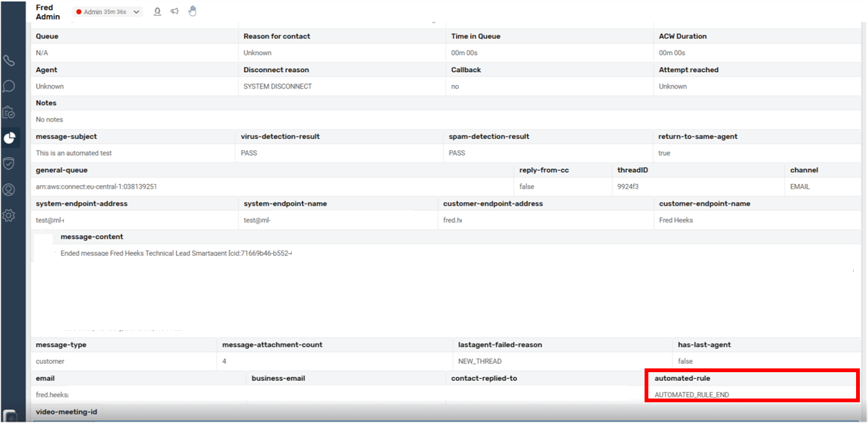Viewport: 868px width, 423px height.
Task: Open the settings gear icon
Action: (9, 215)
